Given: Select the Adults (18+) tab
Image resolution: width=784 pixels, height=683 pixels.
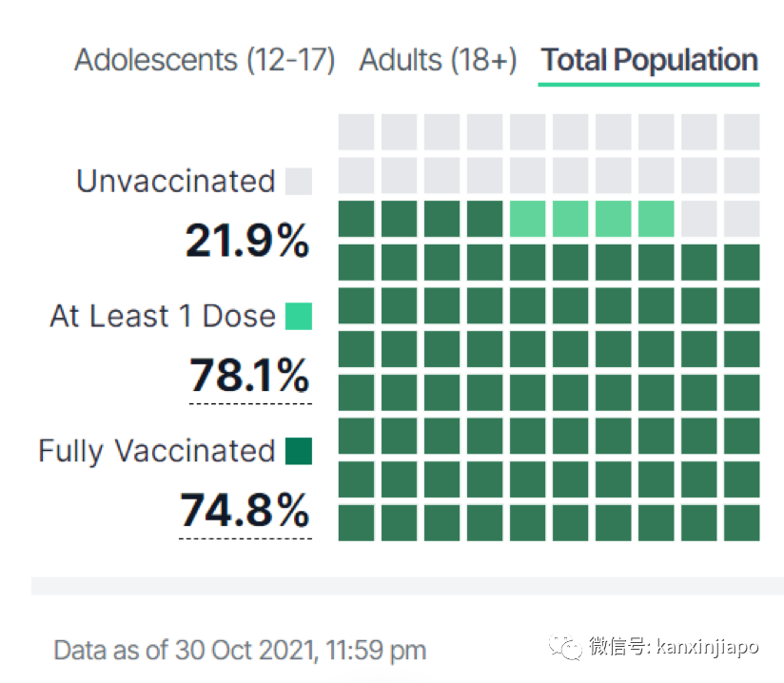Looking at the screenshot, I should [438, 61].
